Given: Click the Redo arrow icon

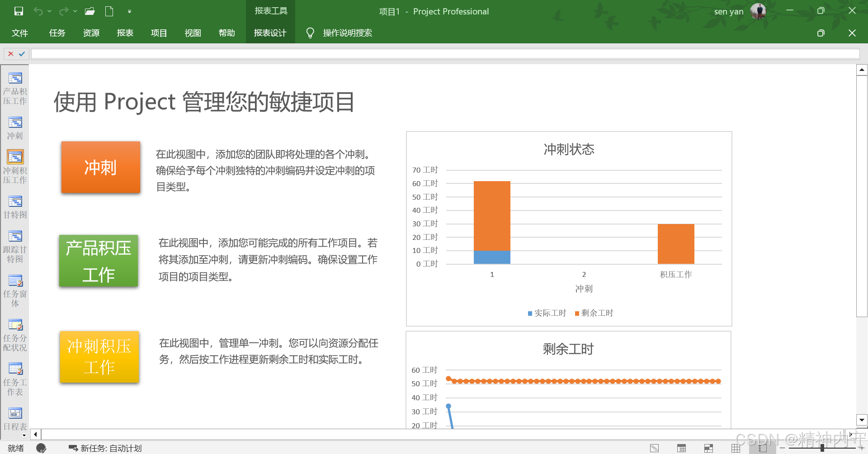Looking at the screenshot, I should pyautogui.click(x=64, y=11).
